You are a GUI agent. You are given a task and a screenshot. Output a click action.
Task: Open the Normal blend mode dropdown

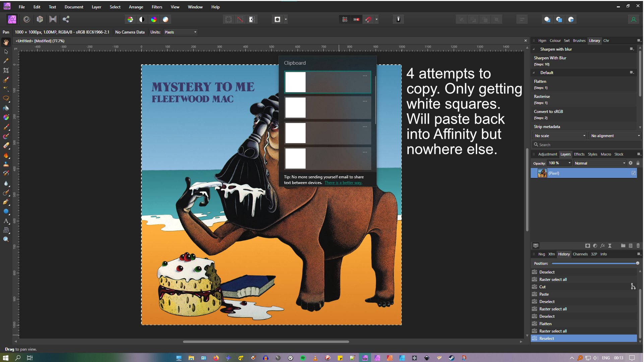[600, 163]
